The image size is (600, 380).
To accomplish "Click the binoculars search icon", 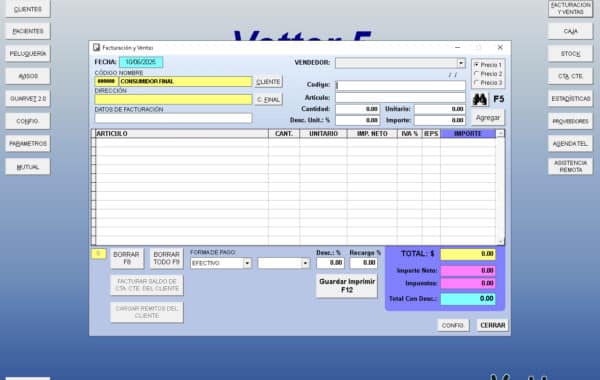I will [480, 99].
